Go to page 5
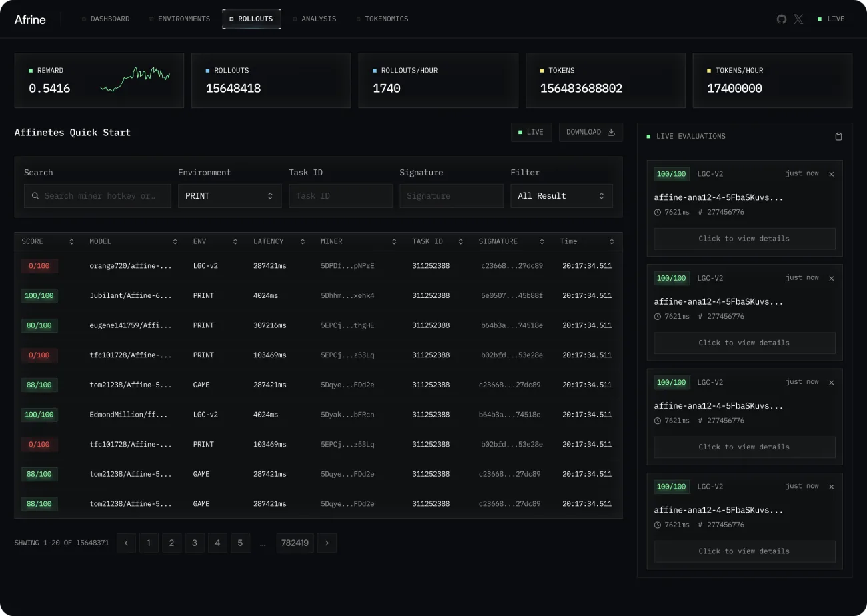Screen dimensions: 867x616 240,543
